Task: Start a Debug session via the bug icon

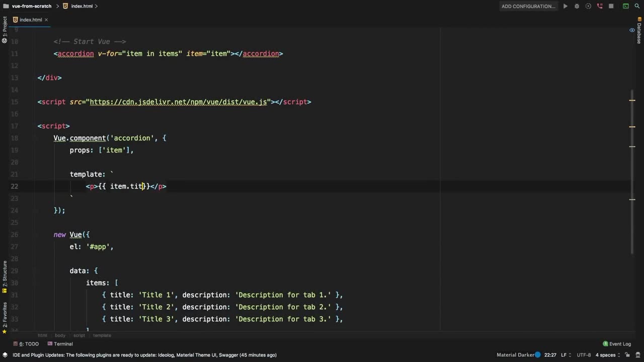Action: pyautogui.click(x=577, y=6)
